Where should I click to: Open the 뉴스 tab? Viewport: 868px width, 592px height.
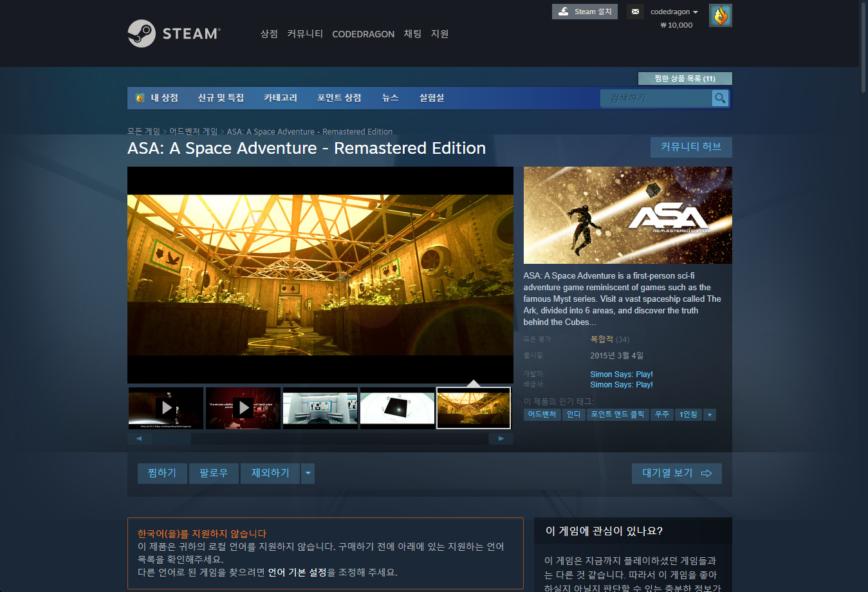(390, 98)
